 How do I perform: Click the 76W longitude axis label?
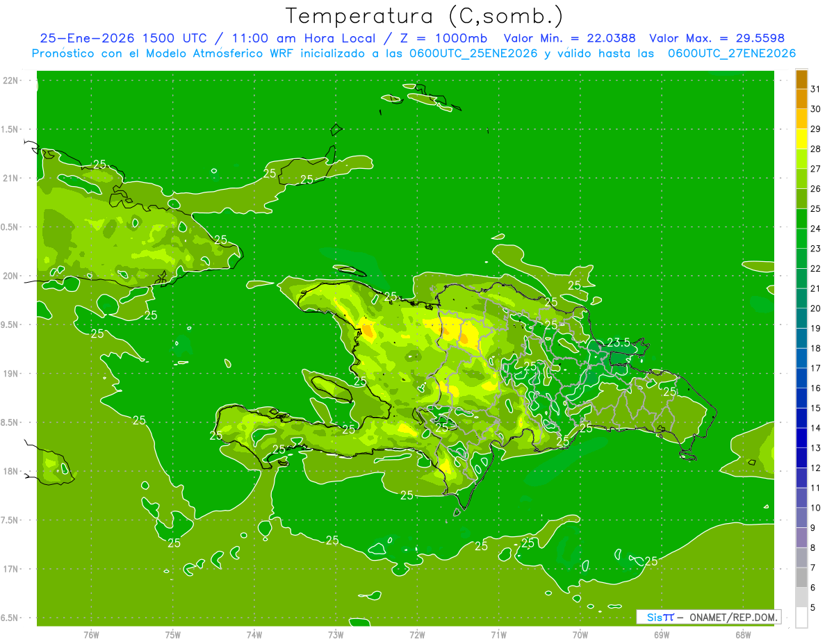[x=91, y=634]
